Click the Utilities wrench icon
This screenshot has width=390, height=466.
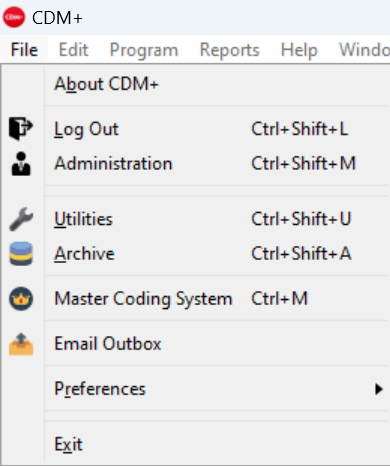click(21, 219)
